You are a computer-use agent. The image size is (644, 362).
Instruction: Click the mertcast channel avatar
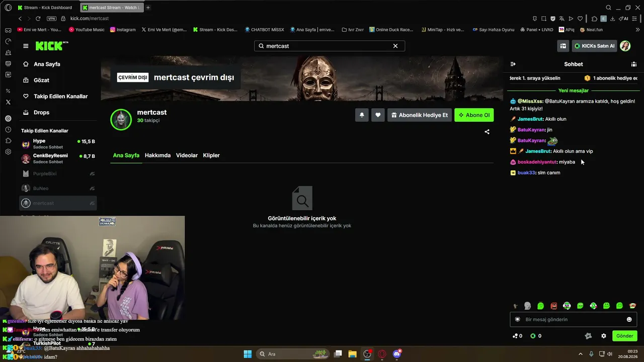tap(121, 120)
